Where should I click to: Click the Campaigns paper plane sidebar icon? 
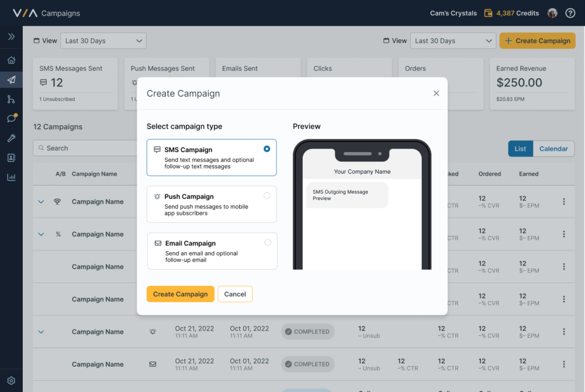coord(11,80)
